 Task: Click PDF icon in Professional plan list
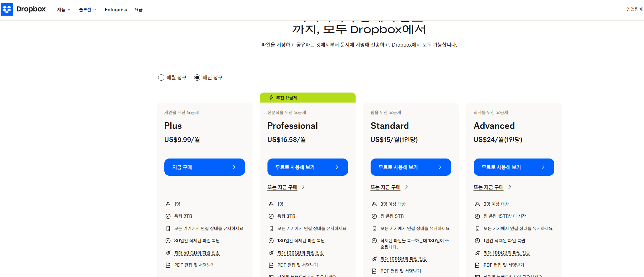pyautogui.click(x=271, y=265)
